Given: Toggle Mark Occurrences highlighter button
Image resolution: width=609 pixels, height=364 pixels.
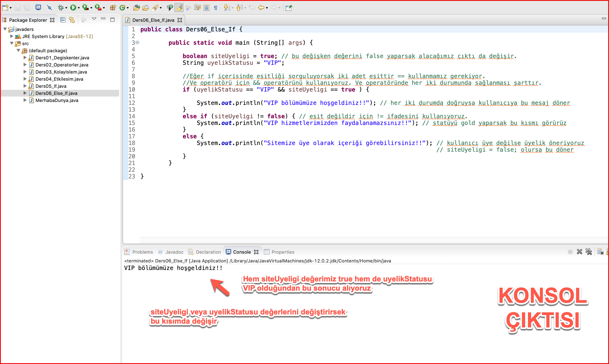Looking at the screenshot, I should [x=179, y=8].
